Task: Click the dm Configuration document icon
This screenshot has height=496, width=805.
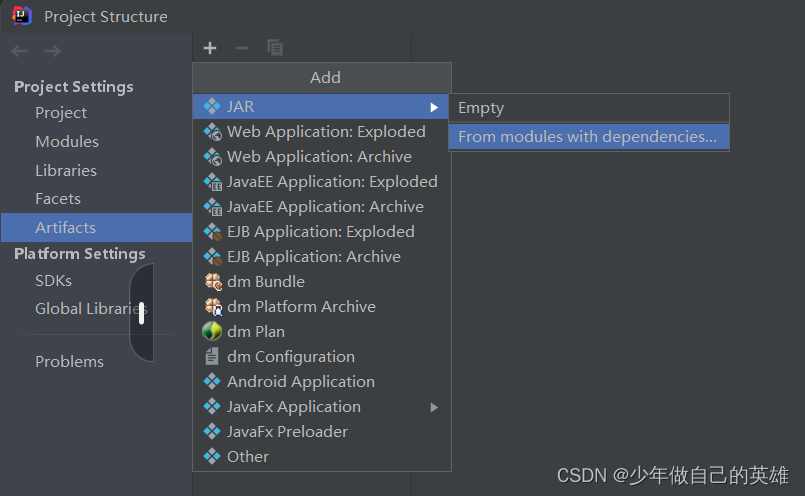Action: tap(212, 356)
